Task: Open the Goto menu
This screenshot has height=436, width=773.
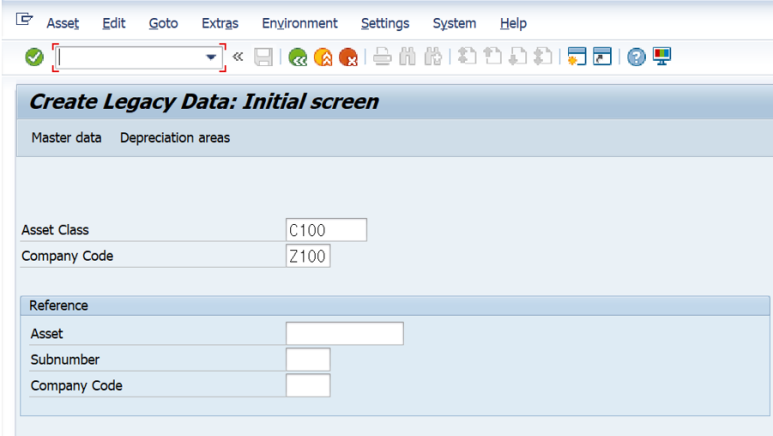Action: (163, 23)
